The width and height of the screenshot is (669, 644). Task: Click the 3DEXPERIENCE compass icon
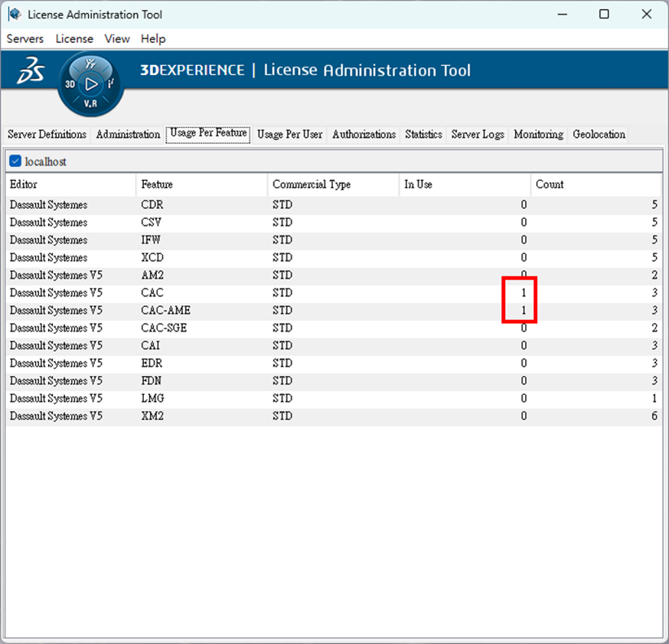pyautogui.click(x=90, y=83)
